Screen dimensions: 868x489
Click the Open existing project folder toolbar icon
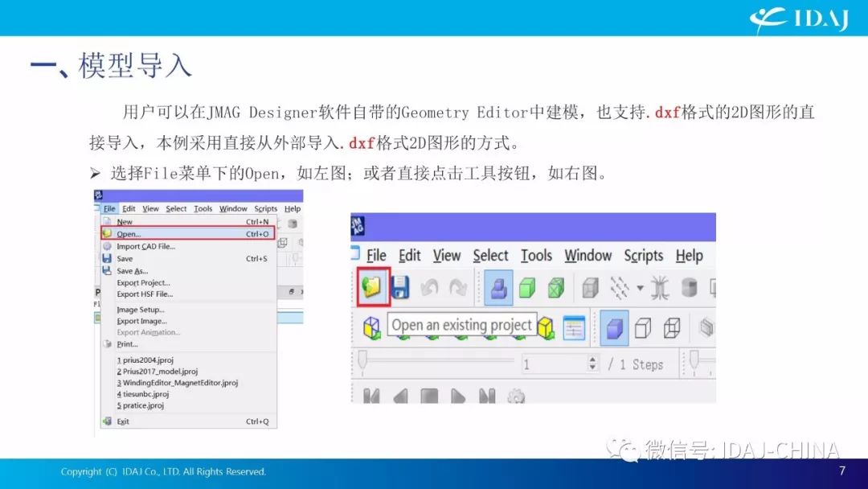pyautogui.click(x=373, y=286)
